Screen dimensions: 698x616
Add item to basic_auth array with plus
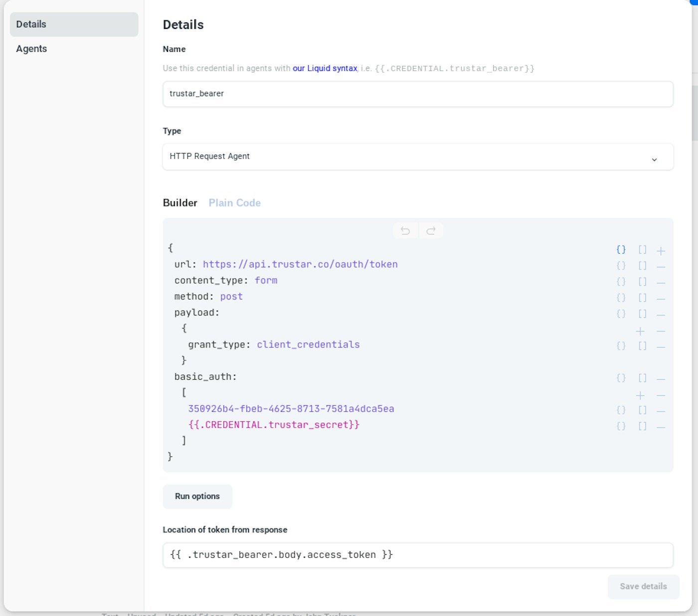[640, 396]
